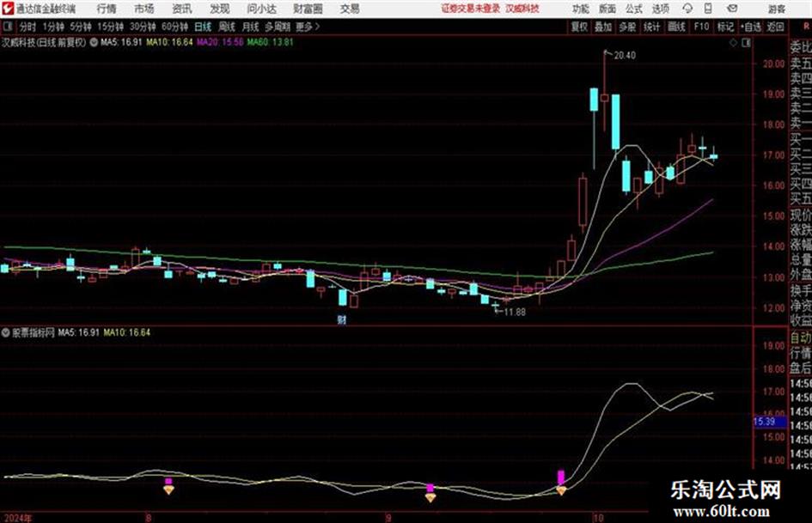The image size is (812, 523).
Task: Click the diamond icon above price axis
Action: [x=733, y=43]
